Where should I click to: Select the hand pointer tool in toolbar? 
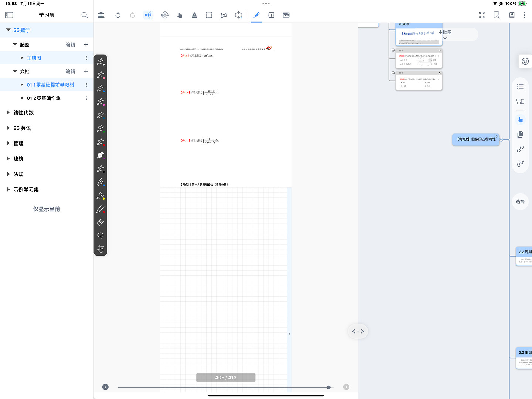tap(180, 15)
